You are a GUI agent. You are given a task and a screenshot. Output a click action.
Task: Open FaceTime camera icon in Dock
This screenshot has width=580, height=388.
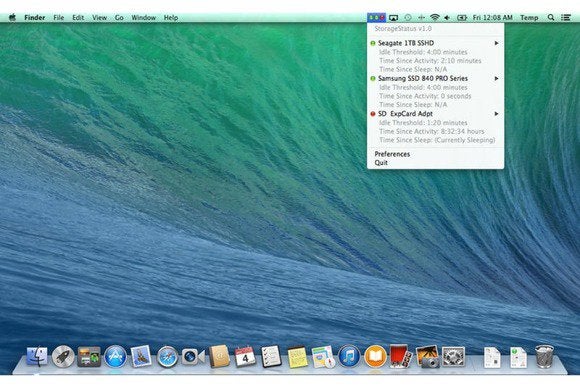coord(193,357)
